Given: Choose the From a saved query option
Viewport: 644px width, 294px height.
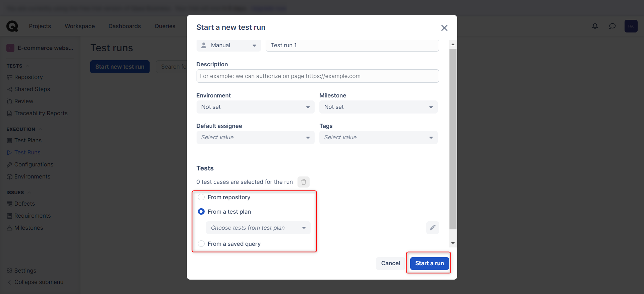Looking at the screenshot, I should (201, 244).
